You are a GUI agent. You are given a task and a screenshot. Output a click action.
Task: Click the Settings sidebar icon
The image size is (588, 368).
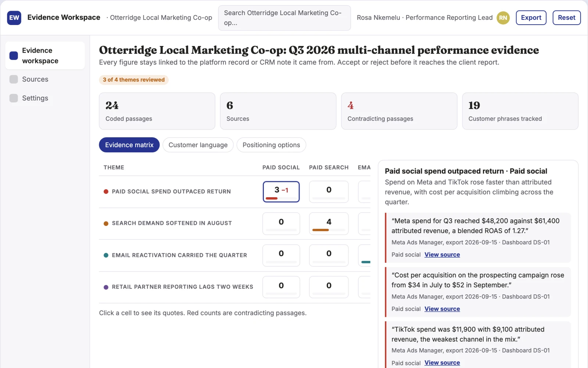click(14, 98)
